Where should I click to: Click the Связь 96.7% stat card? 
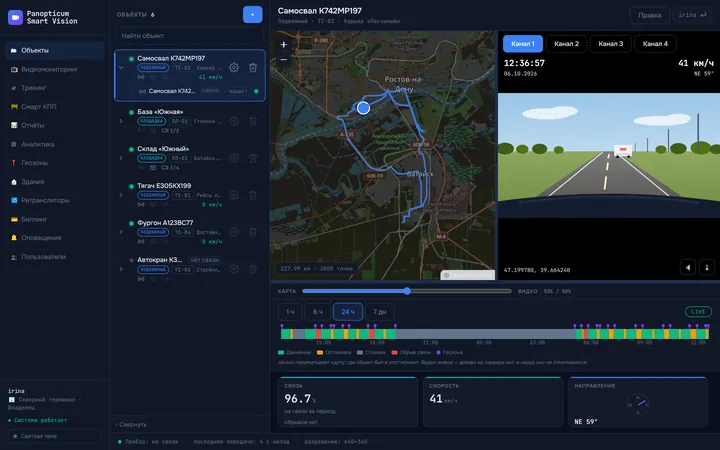pos(348,402)
